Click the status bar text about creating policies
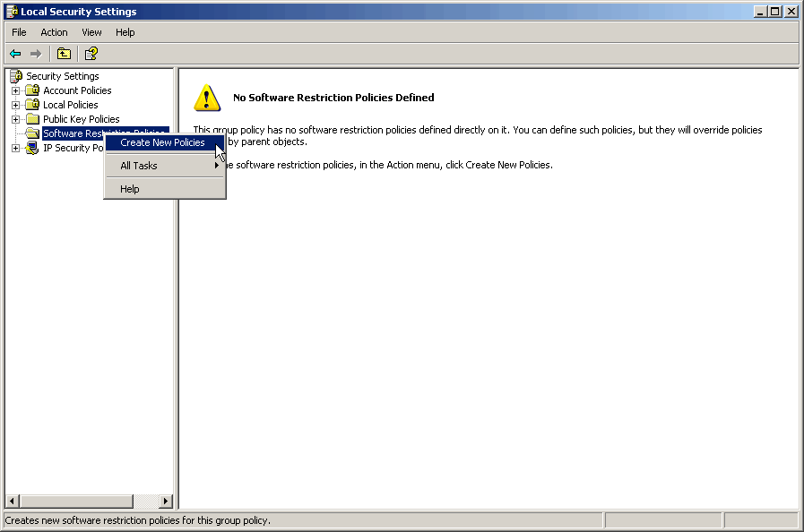The image size is (804, 532). tap(137, 520)
